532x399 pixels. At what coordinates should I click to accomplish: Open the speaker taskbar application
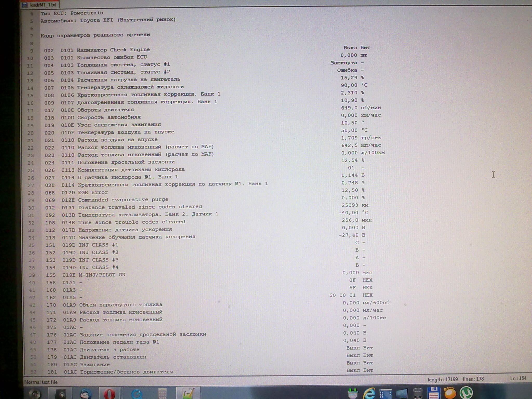point(61,394)
